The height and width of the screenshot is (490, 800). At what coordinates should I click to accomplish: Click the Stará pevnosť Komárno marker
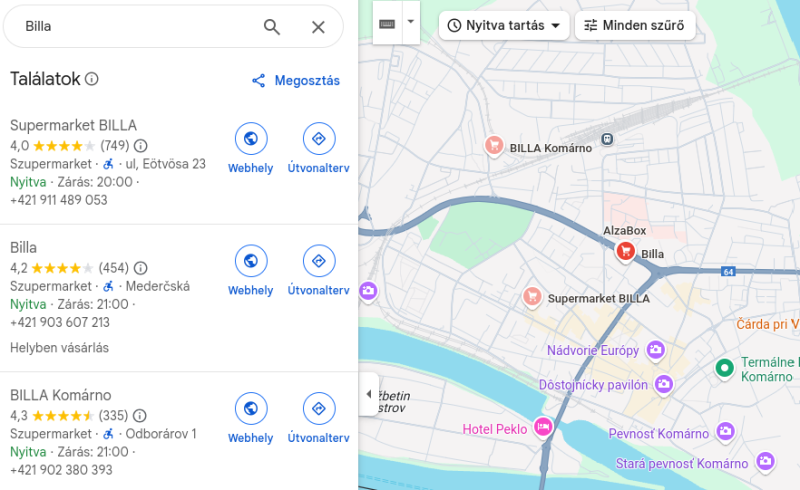[x=765, y=461]
